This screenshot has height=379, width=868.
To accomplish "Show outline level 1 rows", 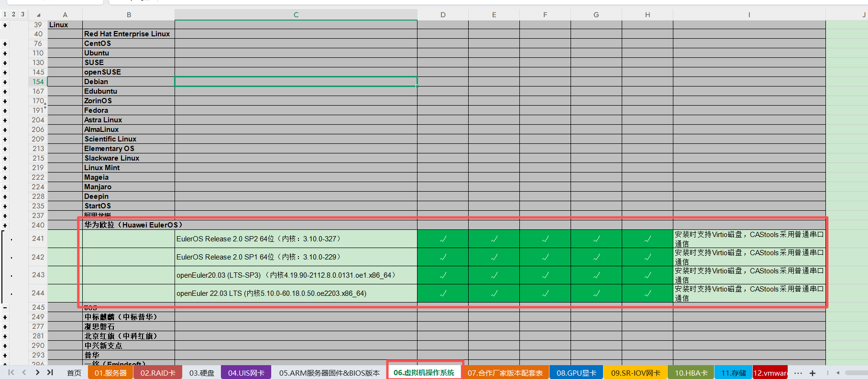I will [5, 14].
